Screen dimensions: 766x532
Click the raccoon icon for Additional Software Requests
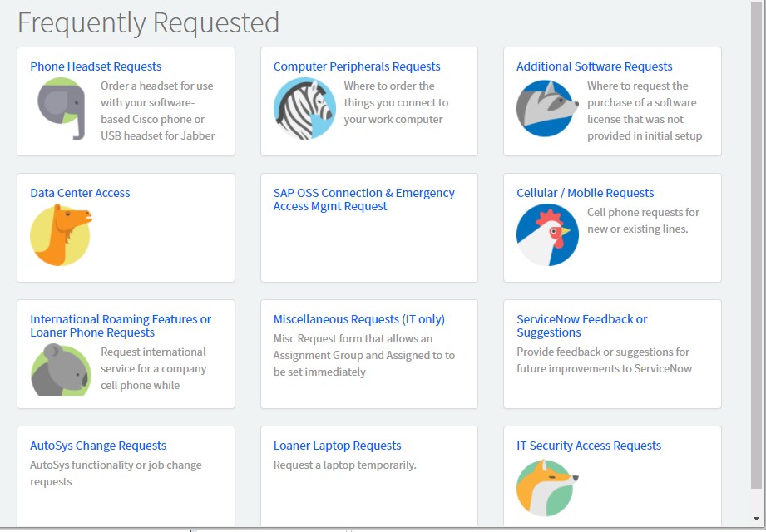(547, 108)
